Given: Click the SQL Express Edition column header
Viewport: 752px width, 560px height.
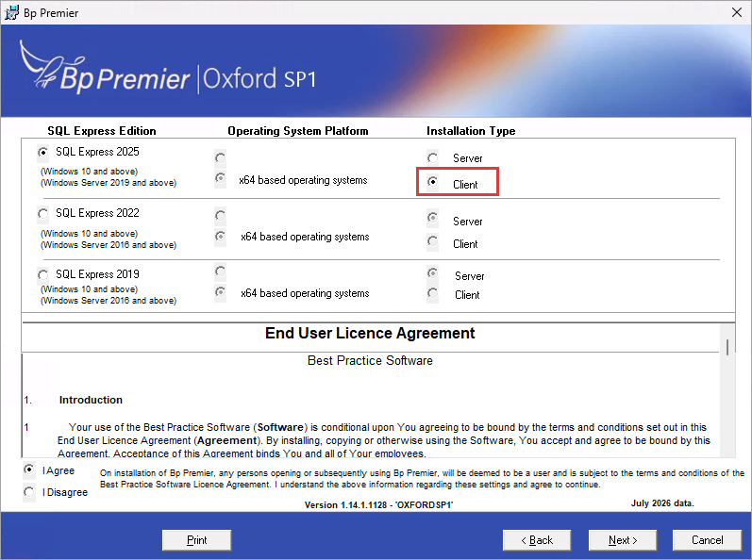Looking at the screenshot, I should [x=102, y=131].
